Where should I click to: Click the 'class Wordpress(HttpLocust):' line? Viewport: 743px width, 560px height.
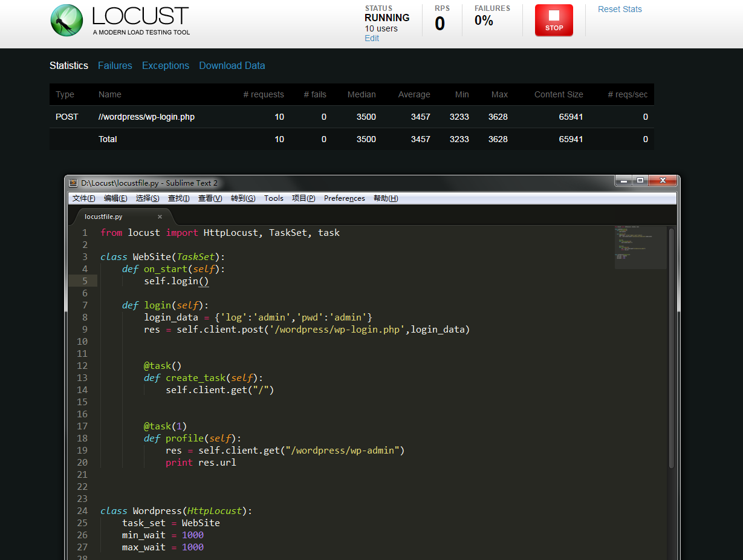(176, 510)
